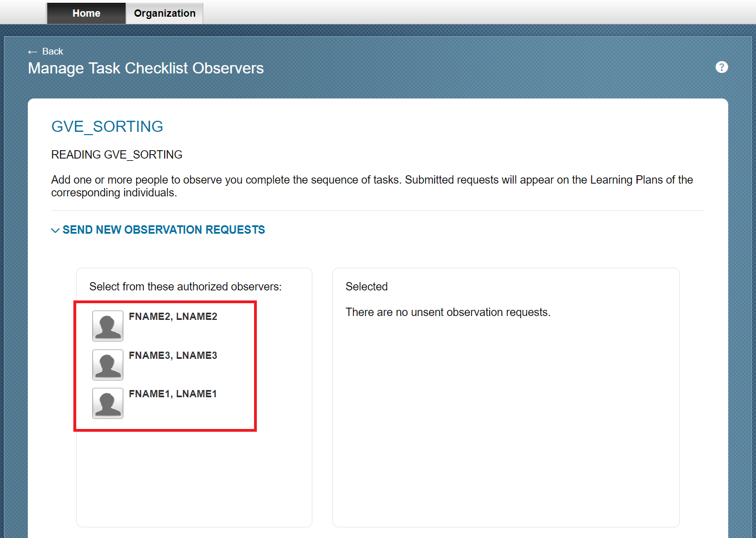Select observer name FNAME2, LNAME2

coord(173,317)
